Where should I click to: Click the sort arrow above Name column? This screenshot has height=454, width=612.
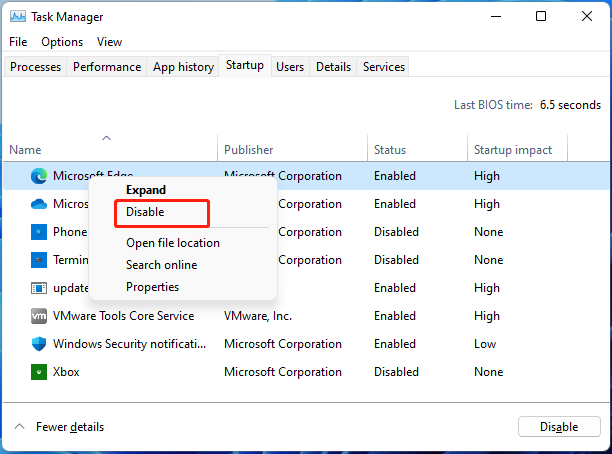click(x=107, y=138)
